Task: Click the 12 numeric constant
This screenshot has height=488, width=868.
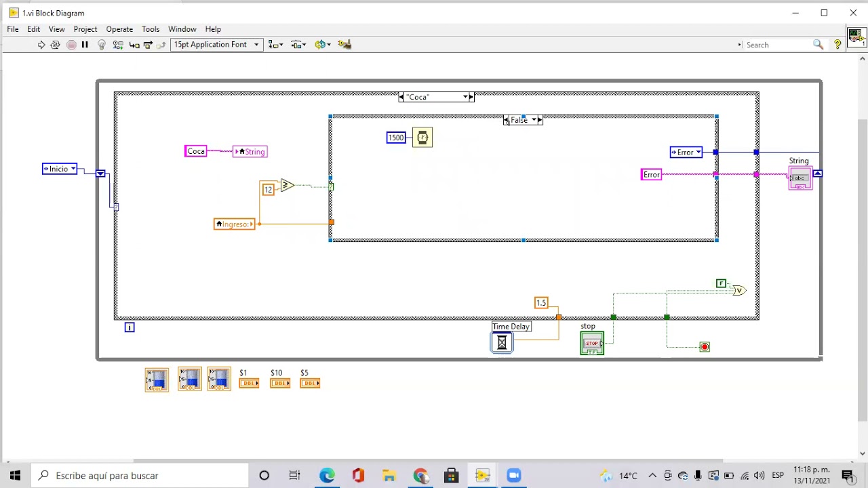Action: [x=269, y=190]
